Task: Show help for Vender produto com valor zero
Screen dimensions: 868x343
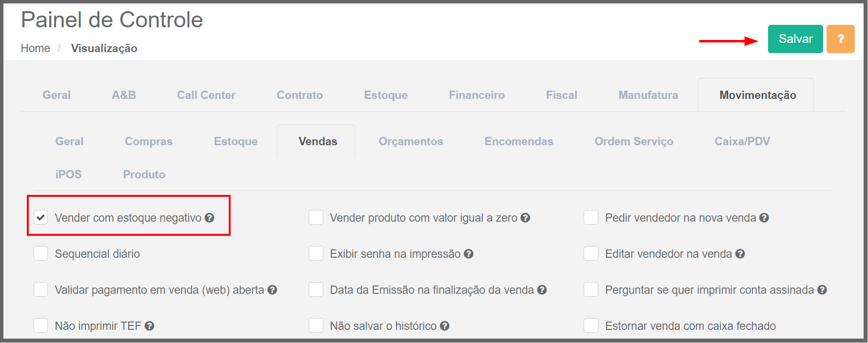Action: [x=525, y=218]
